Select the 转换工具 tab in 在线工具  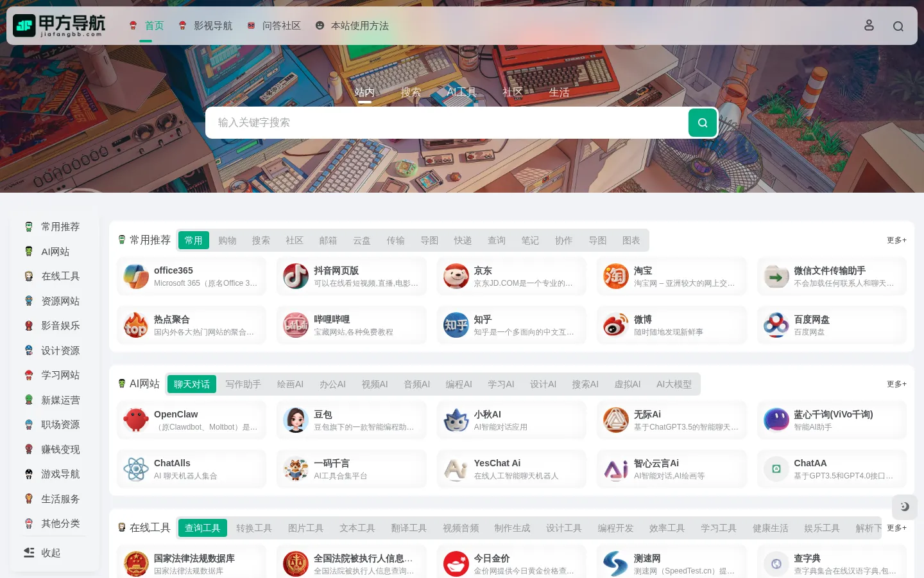tap(254, 528)
